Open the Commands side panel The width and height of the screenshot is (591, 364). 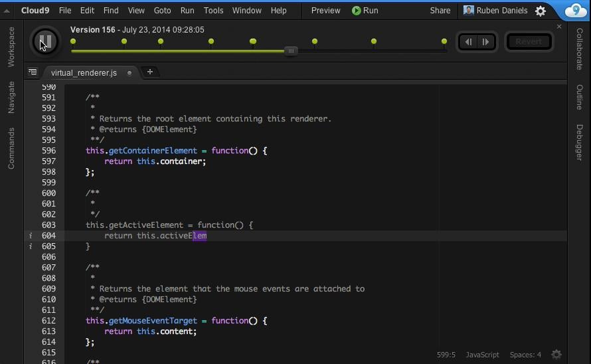(11, 148)
